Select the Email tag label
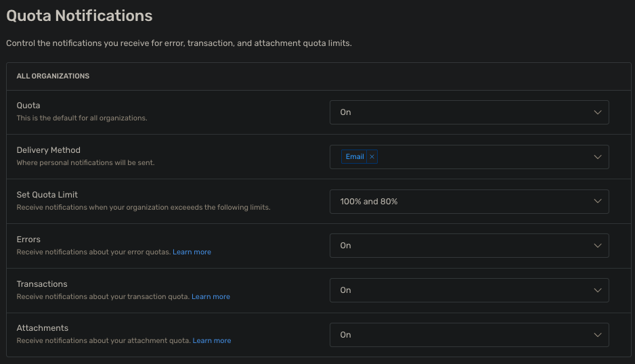Screen dimensions: 635x364 pyautogui.click(x=355, y=157)
